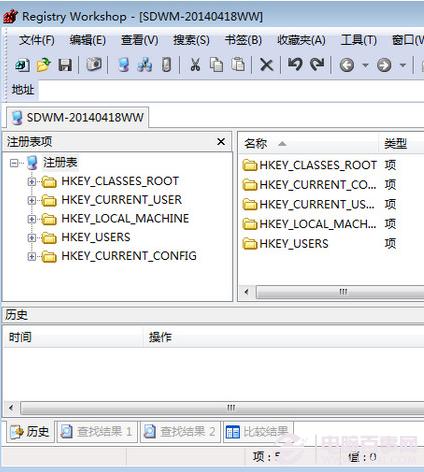The image size is (424, 472).
Task: Open the back history dropdown arrow
Action: [x=365, y=65]
